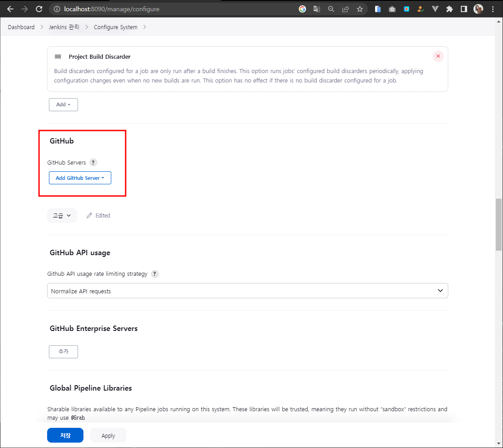Click the Project Build Discarder title

pos(100,57)
